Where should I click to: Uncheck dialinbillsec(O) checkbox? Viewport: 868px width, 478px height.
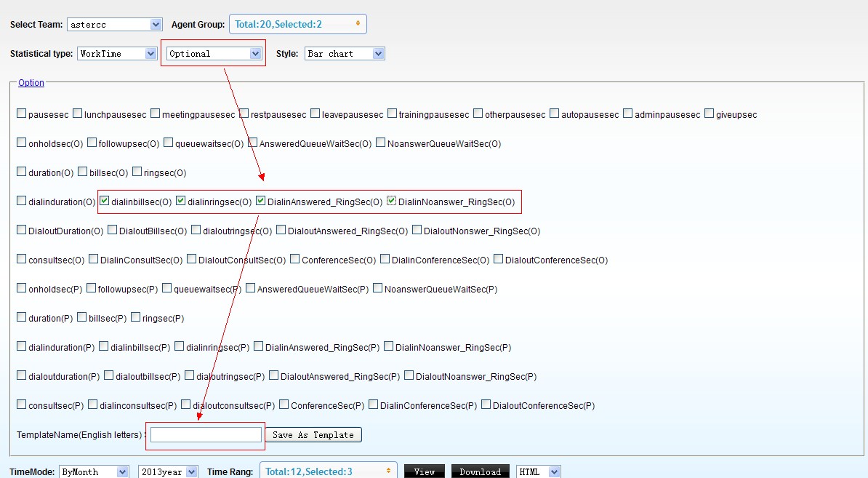coord(105,202)
